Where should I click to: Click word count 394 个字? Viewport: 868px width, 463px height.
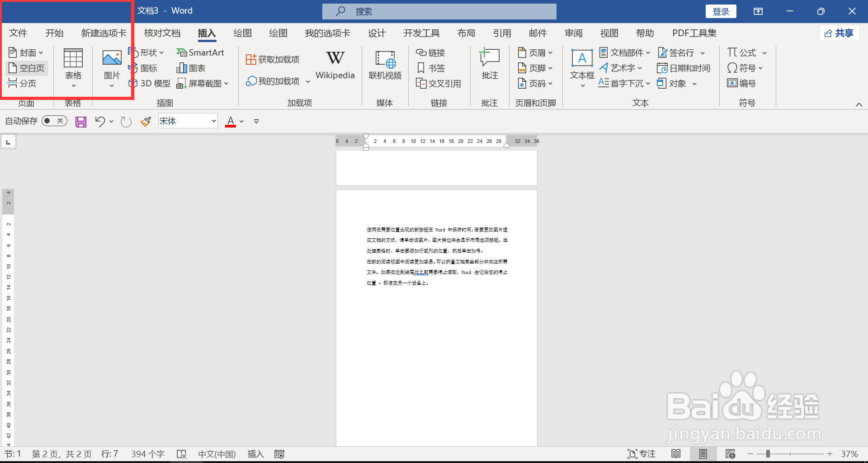[148, 454]
